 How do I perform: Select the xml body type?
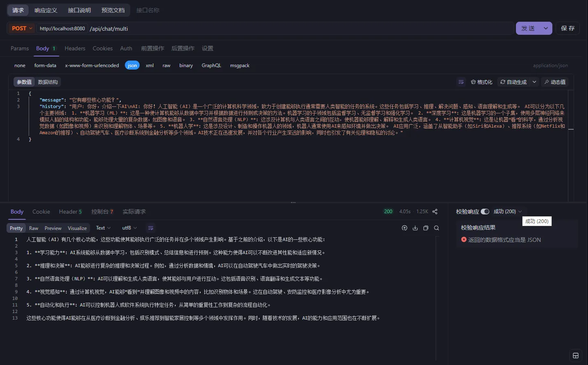tap(150, 65)
